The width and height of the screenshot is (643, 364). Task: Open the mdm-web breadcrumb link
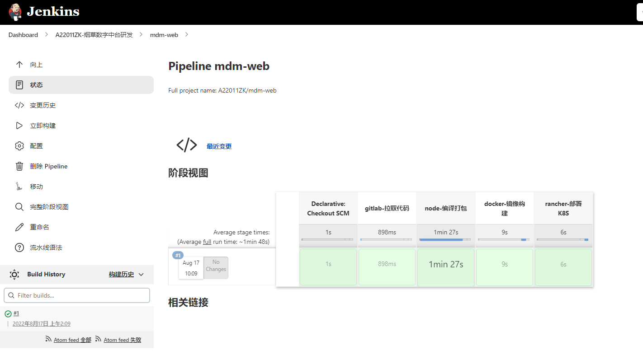(x=164, y=35)
